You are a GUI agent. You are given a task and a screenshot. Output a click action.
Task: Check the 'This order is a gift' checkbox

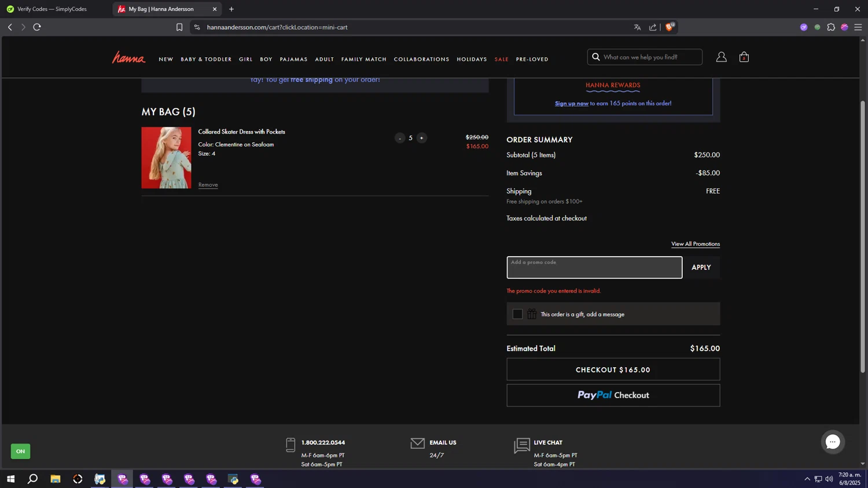517,314
